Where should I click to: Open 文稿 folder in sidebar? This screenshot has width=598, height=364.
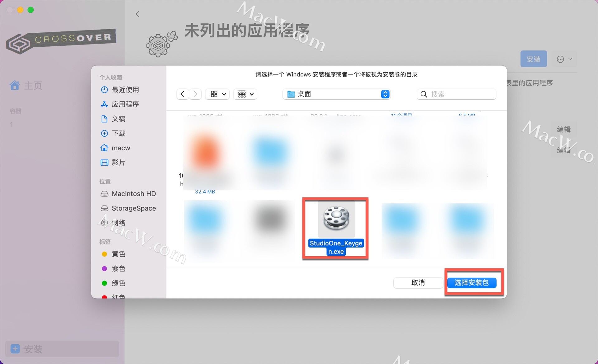coord(118,119)
